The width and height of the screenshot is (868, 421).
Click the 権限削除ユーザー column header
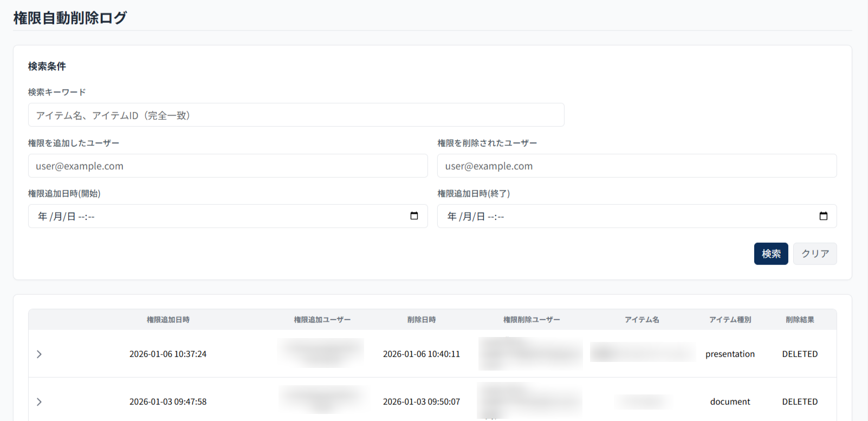(532, 320)
